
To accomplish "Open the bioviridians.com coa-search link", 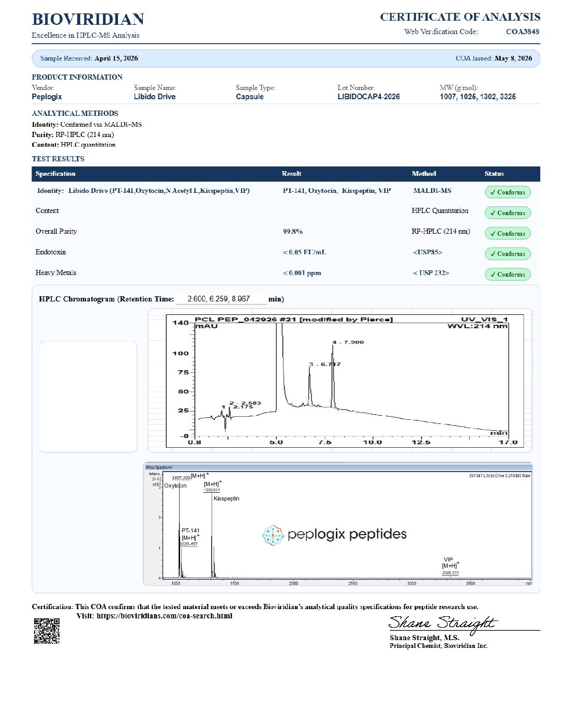I will [165, 616].
